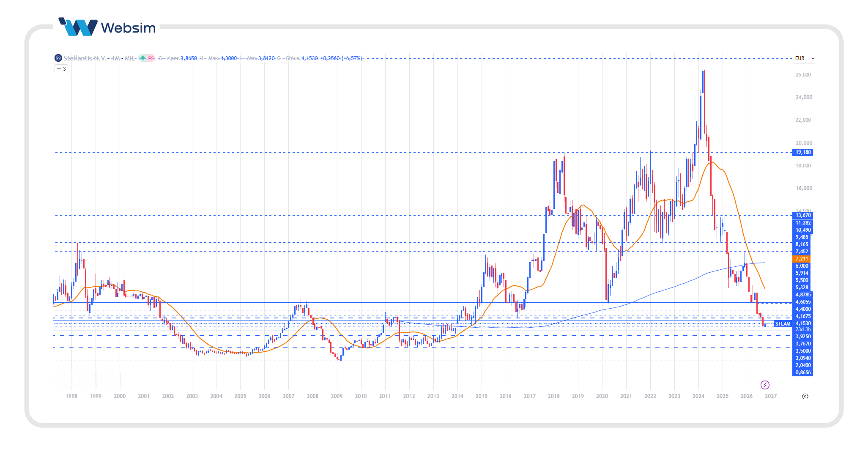Click the Stellantis N.V. symbol title

click(x=85, y=58)
